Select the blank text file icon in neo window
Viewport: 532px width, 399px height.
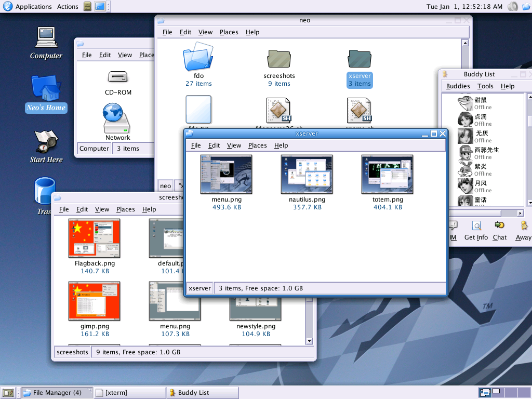198,109
